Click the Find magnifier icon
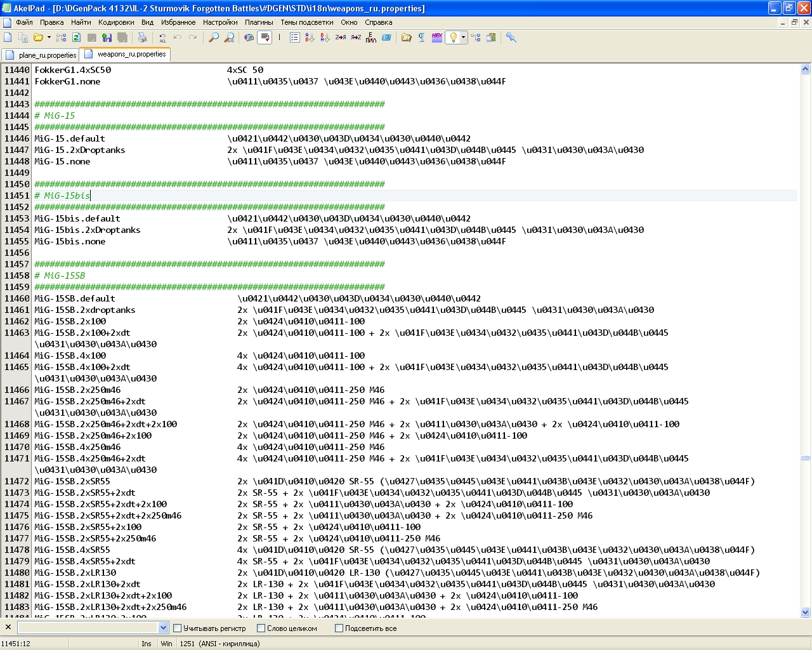 click(x=214, y=37)
